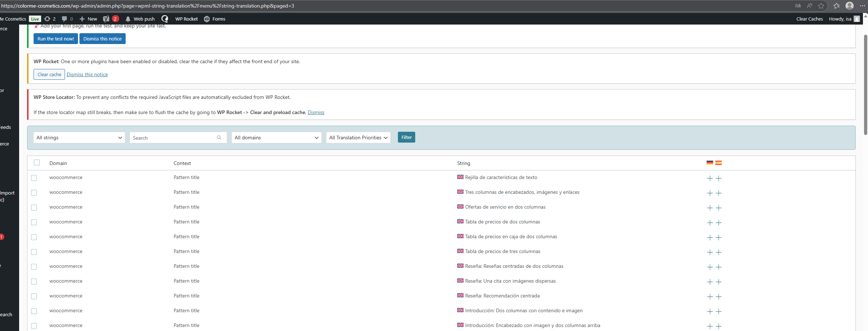Click the string 'Ofertas de servicio en dos columnas'
Screen dimensions: 868x331
(505, 207)
